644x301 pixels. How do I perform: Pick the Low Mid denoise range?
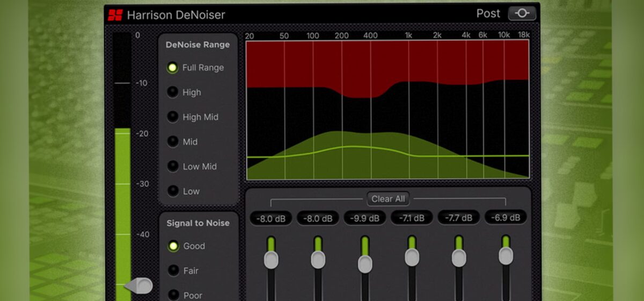click(193, 167)
